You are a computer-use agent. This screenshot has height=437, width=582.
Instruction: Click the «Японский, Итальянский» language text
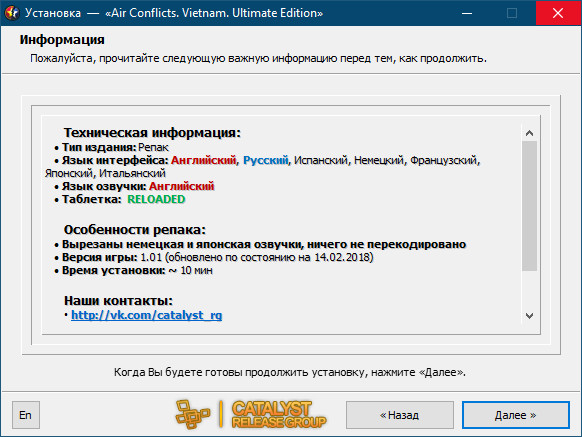105,173
